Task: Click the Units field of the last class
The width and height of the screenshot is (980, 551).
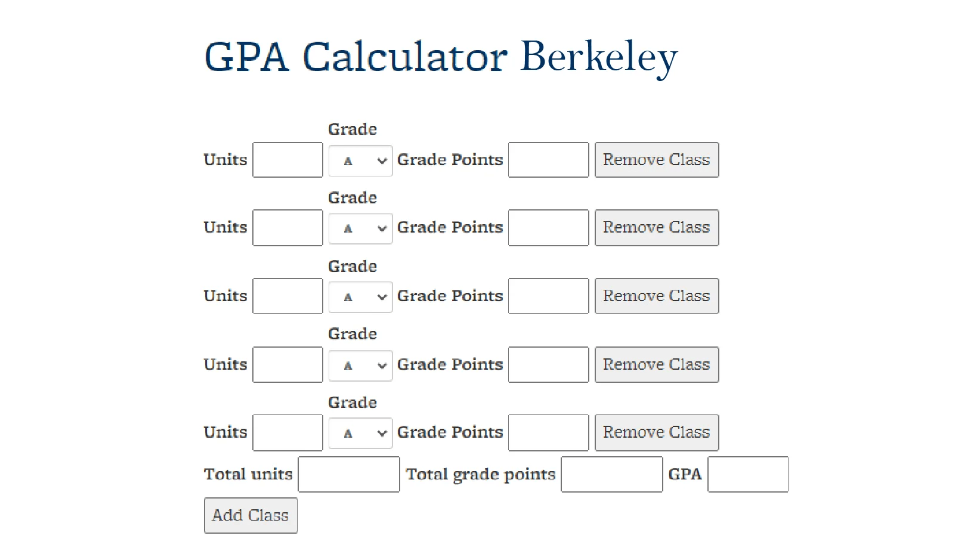Action: click(287, 432)
